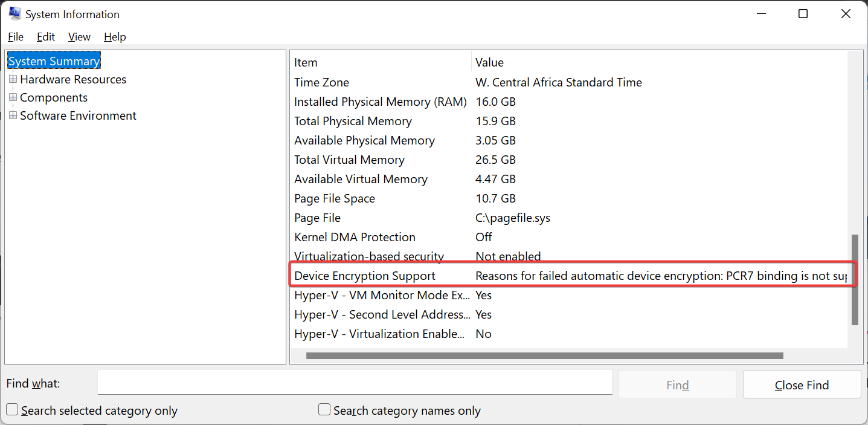This screenshot has height=425, width=868.
Task: Click the Close Find button
Action: coord(802,385)
